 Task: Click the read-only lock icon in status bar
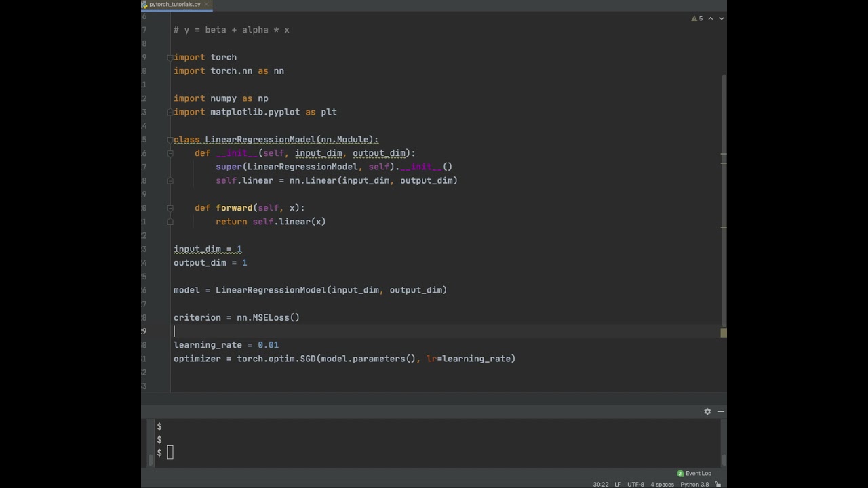click(718, 484)
